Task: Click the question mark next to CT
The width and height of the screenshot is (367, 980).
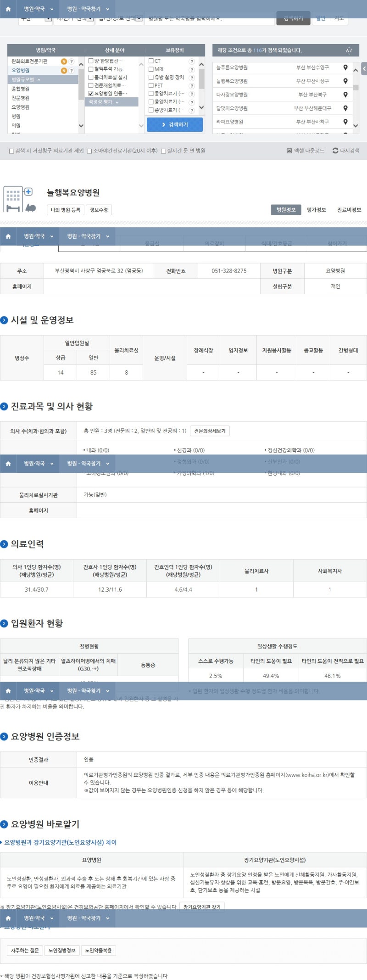Action: 192,61
